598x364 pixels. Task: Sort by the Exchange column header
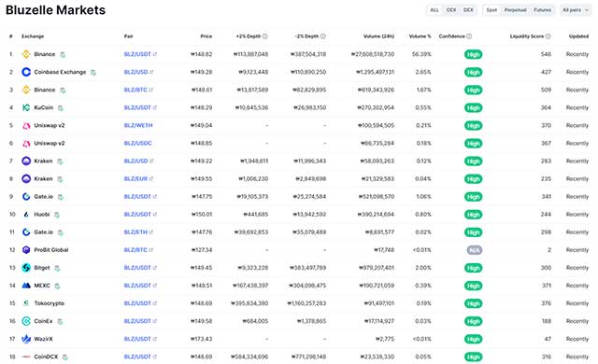pos(33,36)
